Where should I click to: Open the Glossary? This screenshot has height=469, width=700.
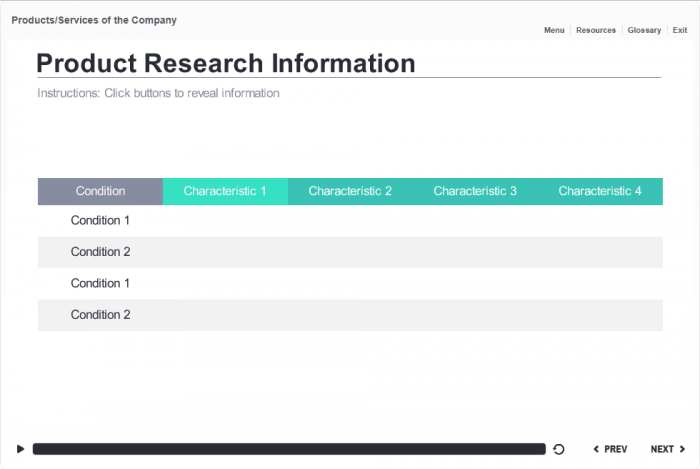coord(644,30)
